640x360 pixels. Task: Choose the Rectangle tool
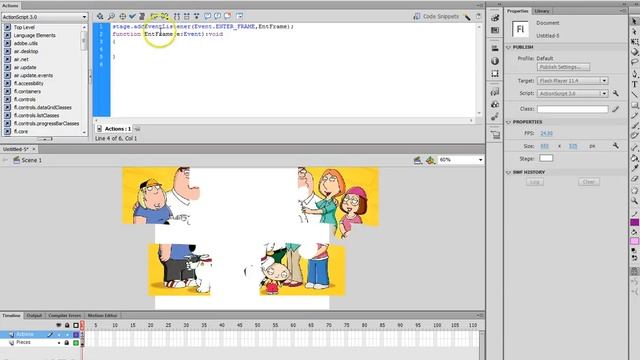click(x=634, y=105)
